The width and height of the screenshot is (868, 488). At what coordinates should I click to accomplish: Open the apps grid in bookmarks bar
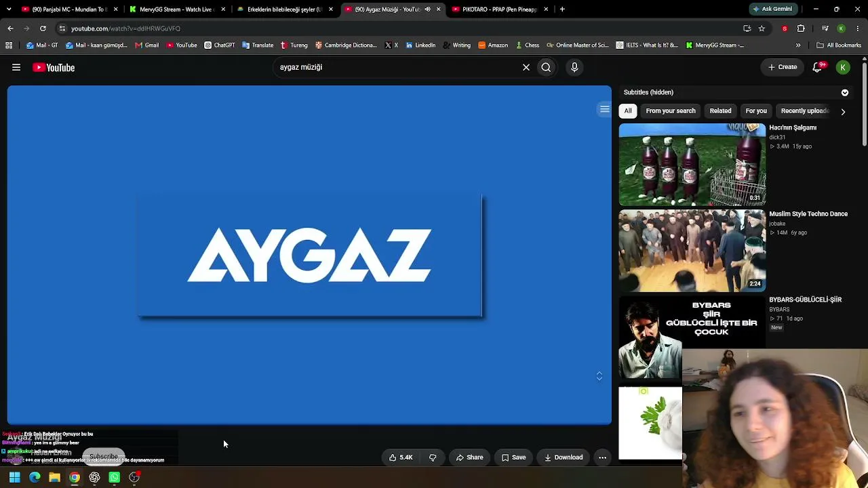(x=9, y=45)
